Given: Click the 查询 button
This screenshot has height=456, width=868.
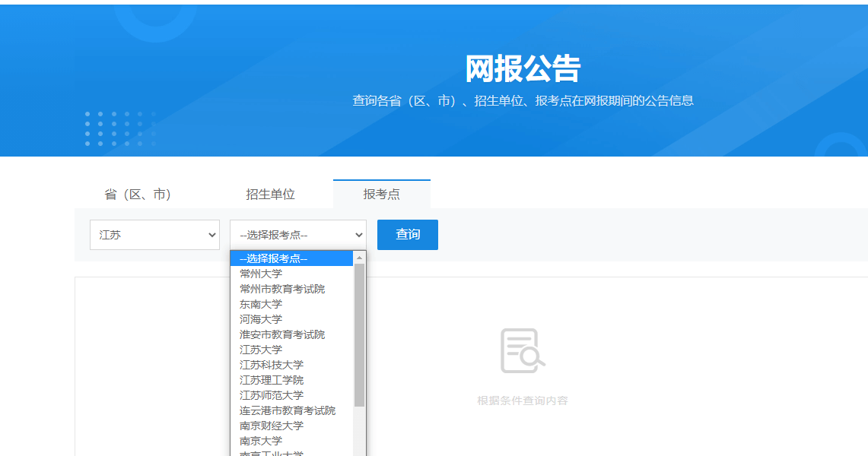Looking at the screenshot, I should 408,235.
